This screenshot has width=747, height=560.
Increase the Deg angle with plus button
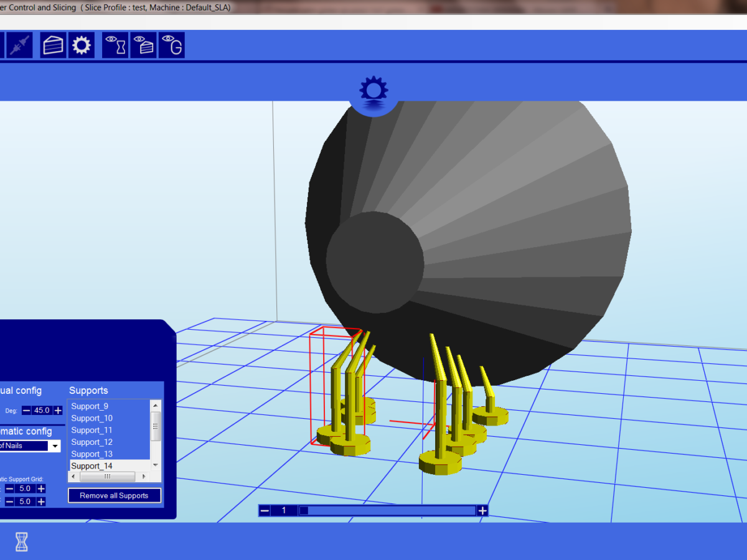(58, 411)
